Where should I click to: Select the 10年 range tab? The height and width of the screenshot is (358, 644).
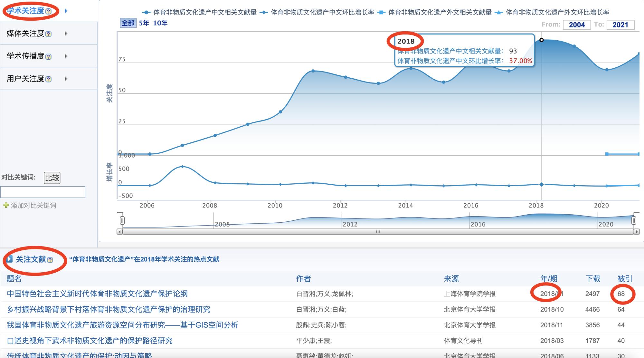[x=160, y=23]
